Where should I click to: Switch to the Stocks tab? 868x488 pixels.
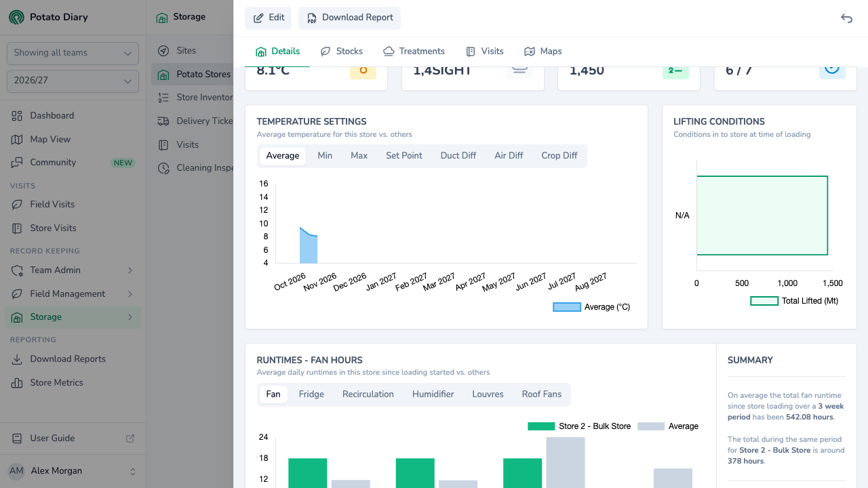pyautogui.click(x=342, y=52)
